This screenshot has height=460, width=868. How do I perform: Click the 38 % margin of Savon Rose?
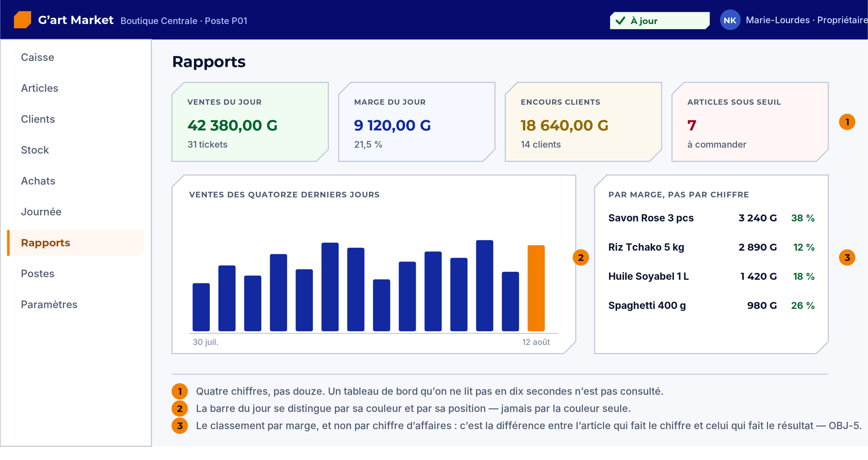(x=803, y=218)
